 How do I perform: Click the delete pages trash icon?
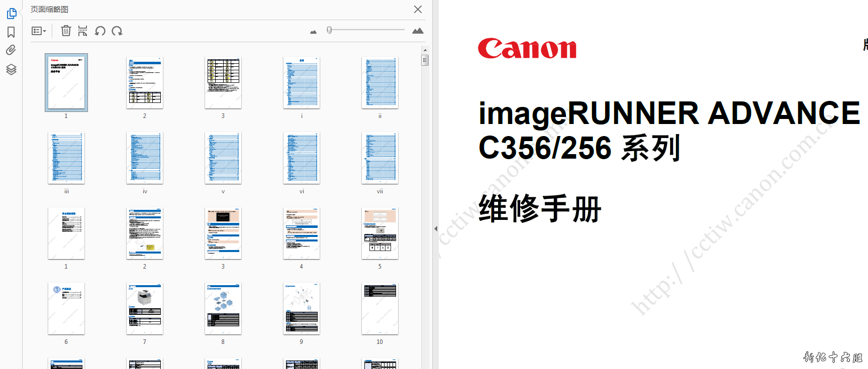66,31
